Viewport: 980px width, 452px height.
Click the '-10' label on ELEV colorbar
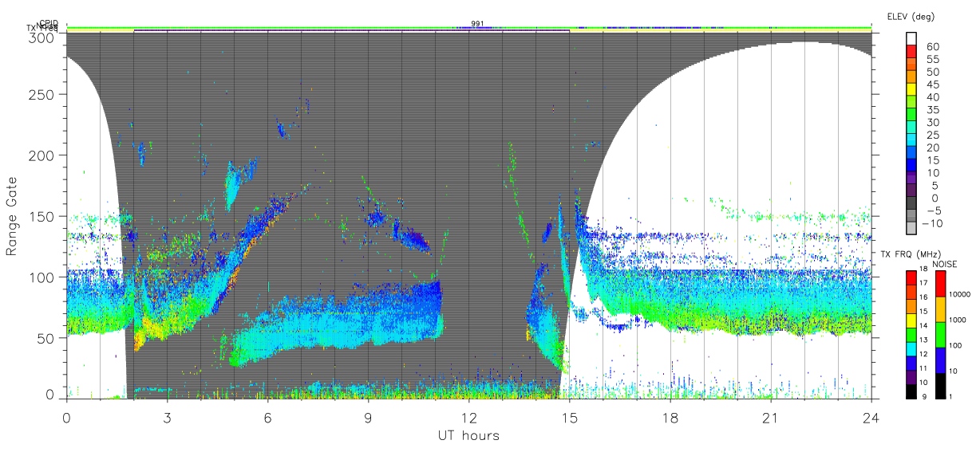coord(933,224)
